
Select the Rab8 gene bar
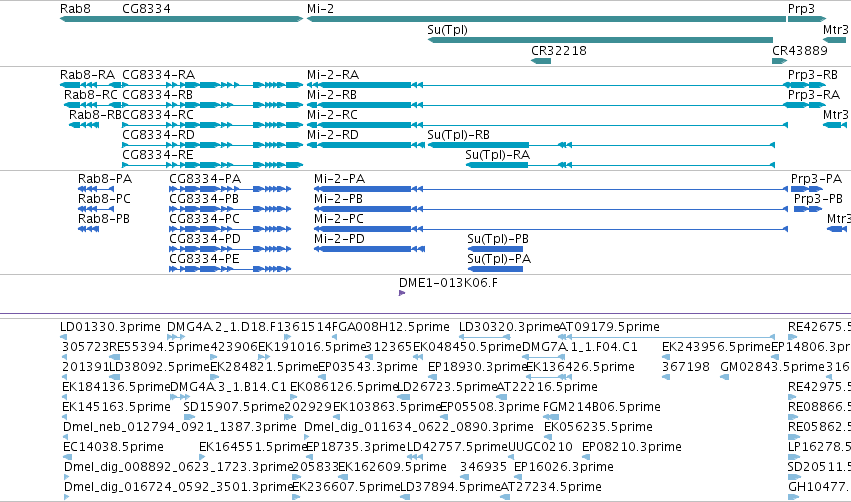click(181, 19)
